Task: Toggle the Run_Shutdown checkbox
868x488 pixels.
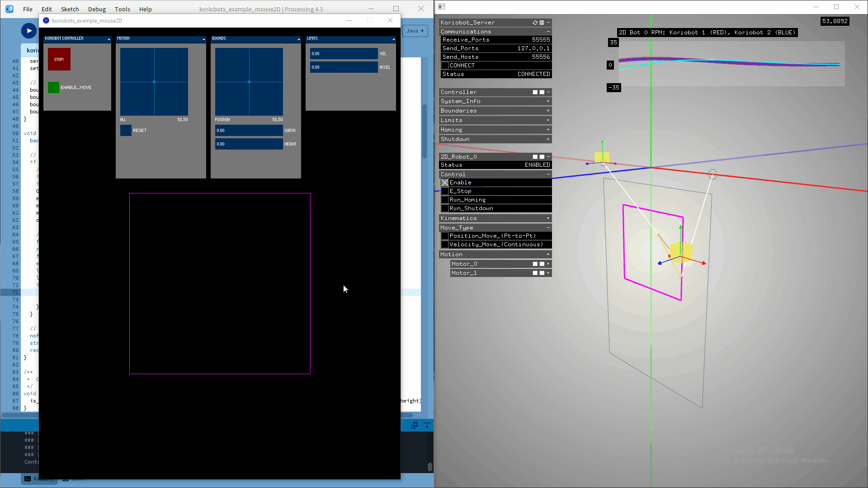Action: pyautogui.click(x=445, y=208)
